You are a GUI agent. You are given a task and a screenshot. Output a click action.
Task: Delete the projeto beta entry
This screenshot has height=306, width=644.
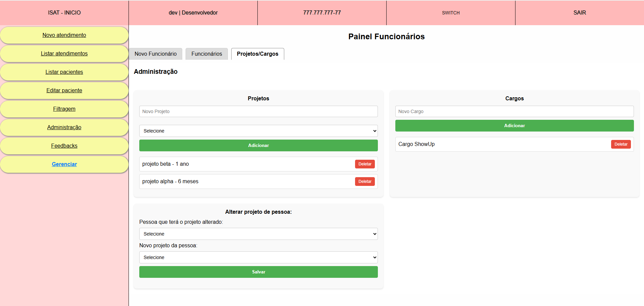pos(364,164)
